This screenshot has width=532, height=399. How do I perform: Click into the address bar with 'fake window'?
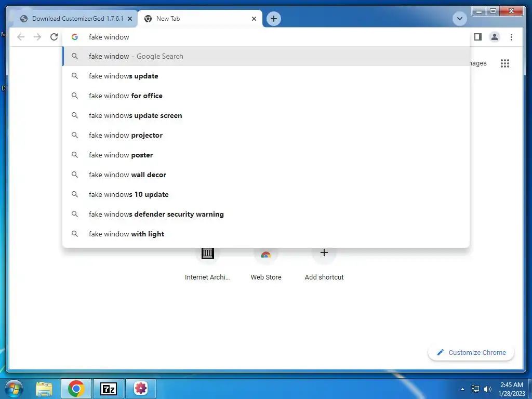pyautogui.click(x=266, y=37)
